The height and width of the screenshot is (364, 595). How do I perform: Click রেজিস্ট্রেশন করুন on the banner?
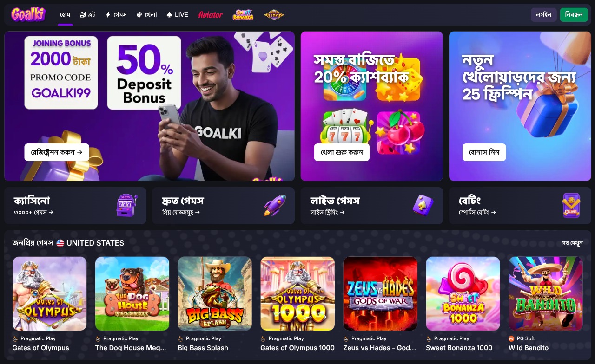(57, 152)
